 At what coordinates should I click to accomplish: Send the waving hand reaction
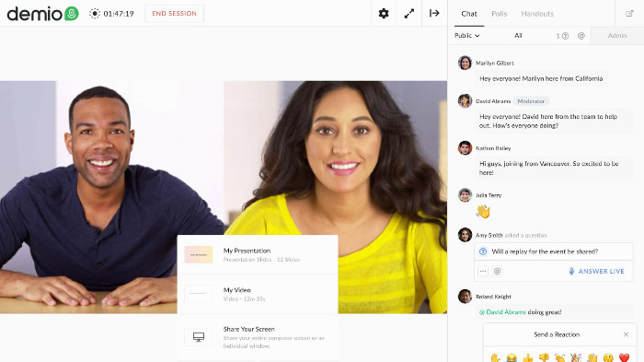pyautogui.click(x=592, y=357)
